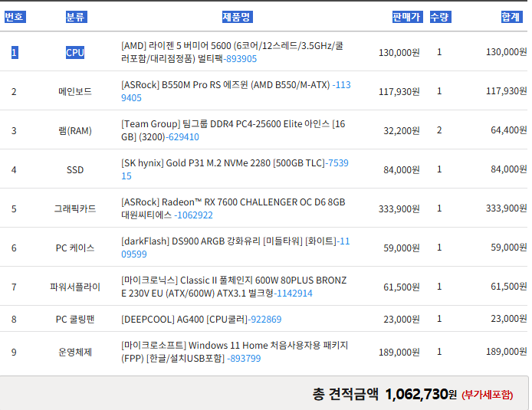Click the 333,900원 graphics card unit price
The height and width of the screenshot is (410, 532).
[x=399, y=208]
